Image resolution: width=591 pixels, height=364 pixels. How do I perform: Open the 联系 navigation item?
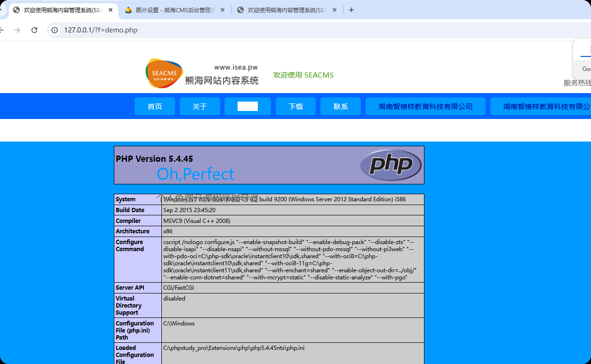click(341, 106)
